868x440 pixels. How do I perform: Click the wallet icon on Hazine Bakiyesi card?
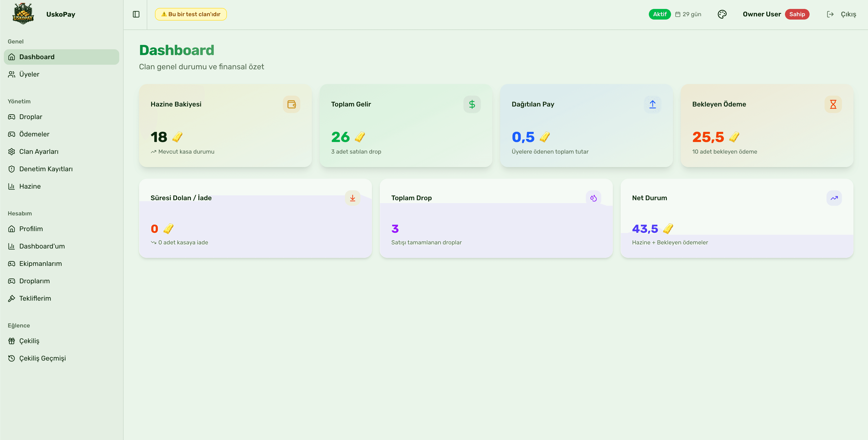[291, 104]
